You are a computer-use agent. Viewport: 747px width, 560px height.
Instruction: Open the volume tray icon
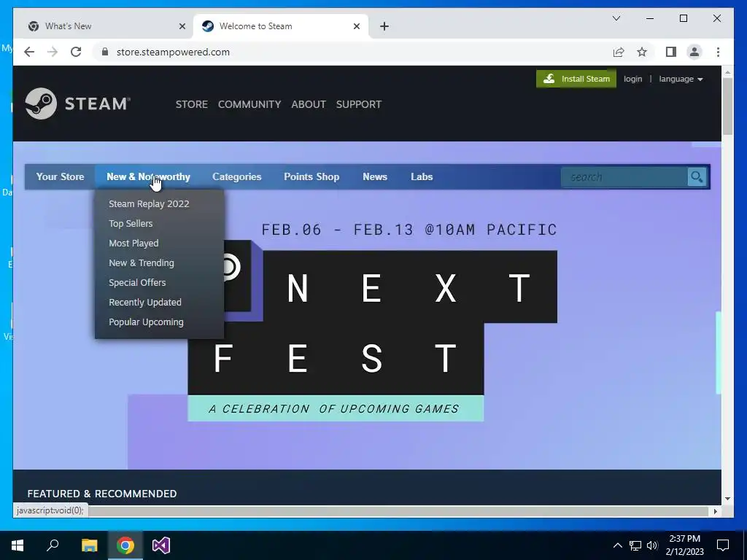tap(652, 545)
